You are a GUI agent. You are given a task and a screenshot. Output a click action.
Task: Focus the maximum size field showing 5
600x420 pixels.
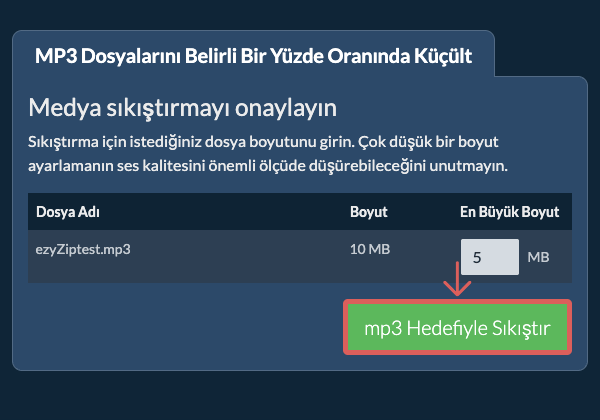[x=490, y=257]
